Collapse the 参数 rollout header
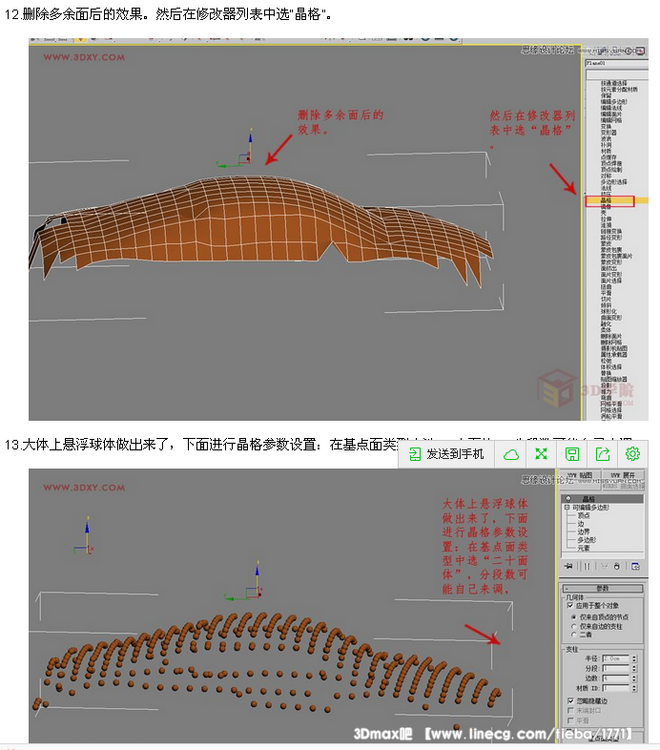This screenshot has height=750, width=660. [x=603, y=588]
